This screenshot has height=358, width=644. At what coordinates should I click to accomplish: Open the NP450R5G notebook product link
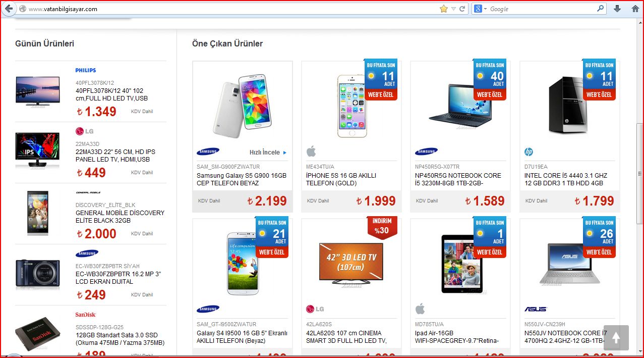(458, 179)
